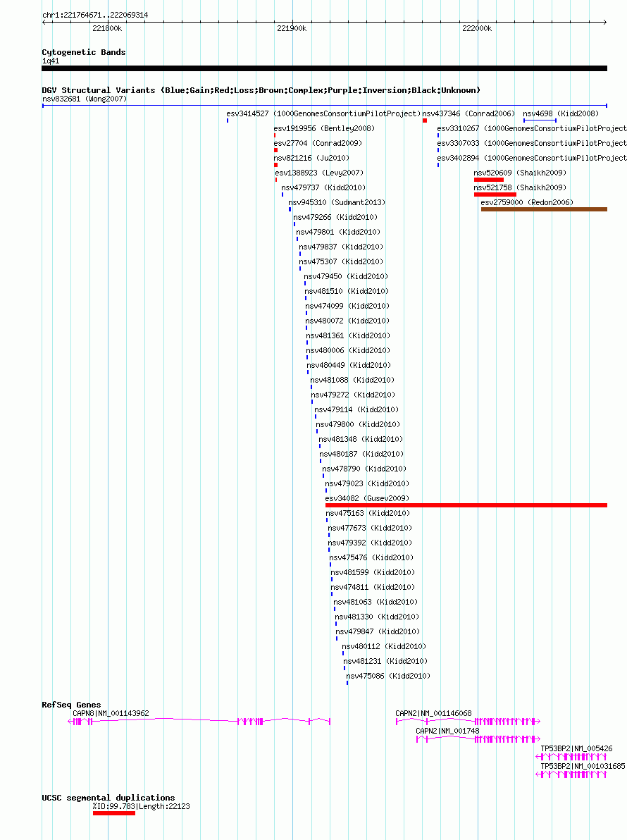
Task: Click the 222000k ruler position label
Action: (x=477, y=28)
